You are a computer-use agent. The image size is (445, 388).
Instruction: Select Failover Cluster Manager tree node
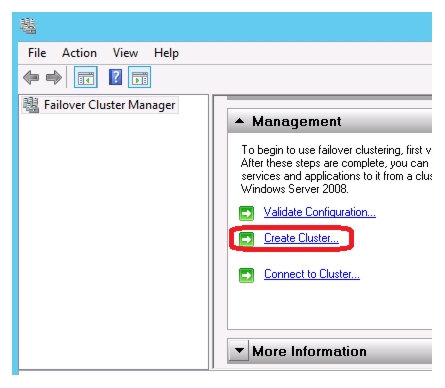coord(100,105)
